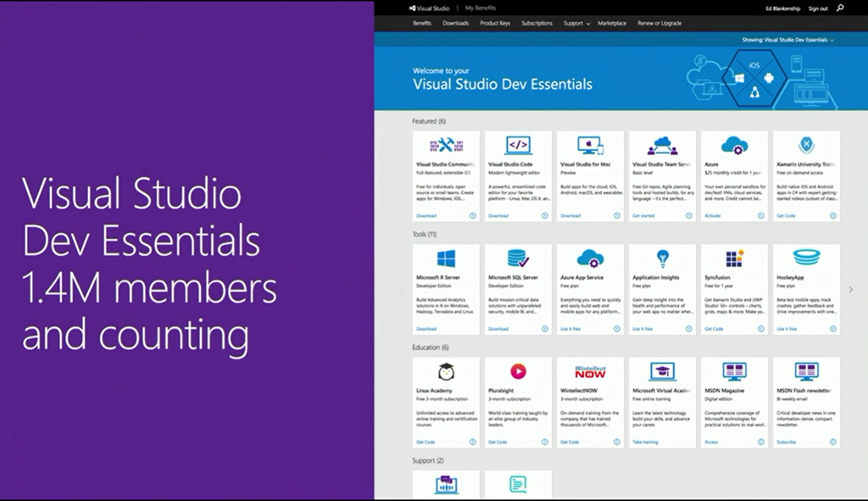Click Activate link on Azure card
Viewport: 868px width, 501px height.
[713, 215]
